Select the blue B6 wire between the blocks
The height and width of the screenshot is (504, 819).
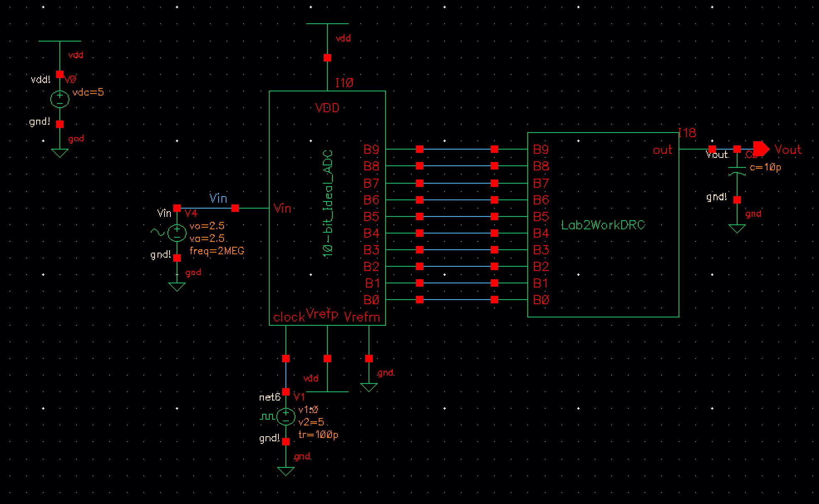tap(457, 200)
